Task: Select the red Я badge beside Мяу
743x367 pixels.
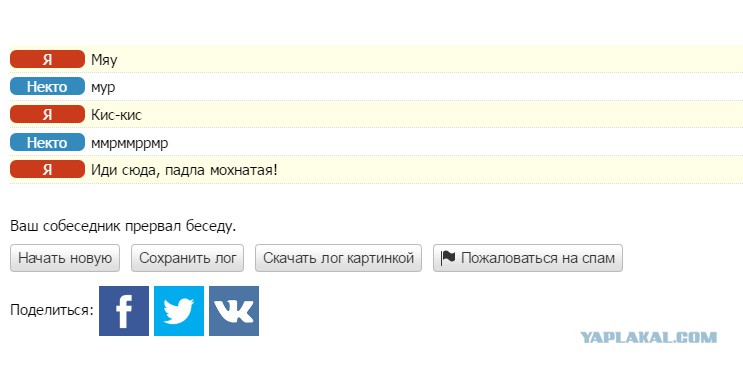Action: click(x=47, y=59)
